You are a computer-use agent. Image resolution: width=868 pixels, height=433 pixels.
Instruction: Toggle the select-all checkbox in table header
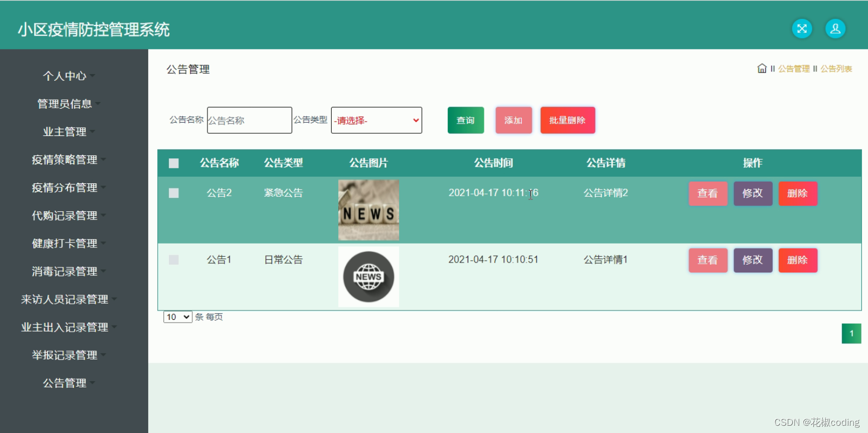pos(174,163)
